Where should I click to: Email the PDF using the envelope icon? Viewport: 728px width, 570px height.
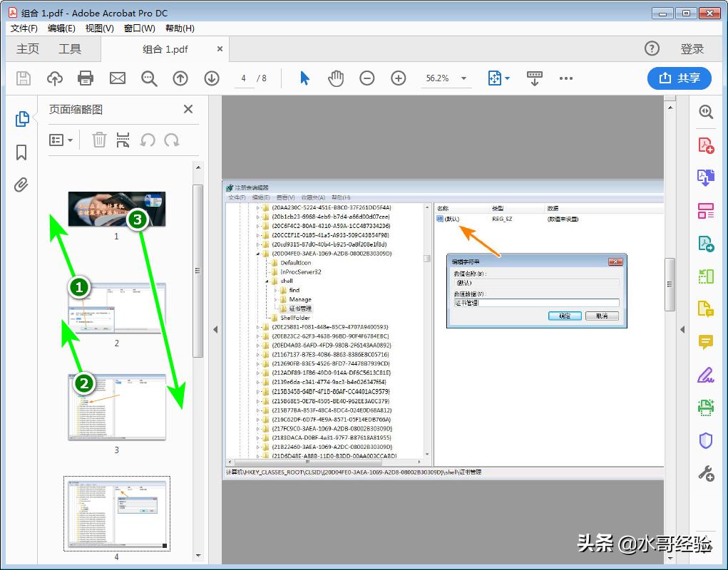click(x=117, y=78)
